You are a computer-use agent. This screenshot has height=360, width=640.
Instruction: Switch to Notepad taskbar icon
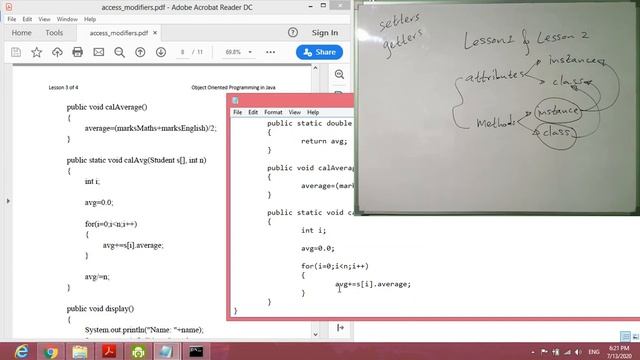(167, 351)
